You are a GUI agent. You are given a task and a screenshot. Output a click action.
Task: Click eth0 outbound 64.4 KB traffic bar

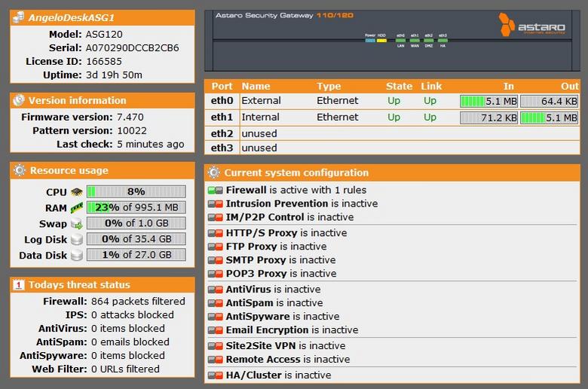pos(549,101)
